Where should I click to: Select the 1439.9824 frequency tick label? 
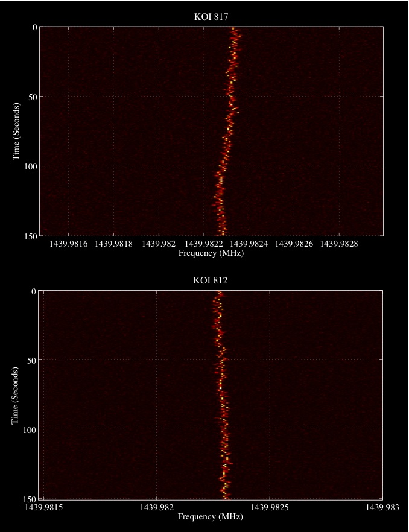point(249,244)
